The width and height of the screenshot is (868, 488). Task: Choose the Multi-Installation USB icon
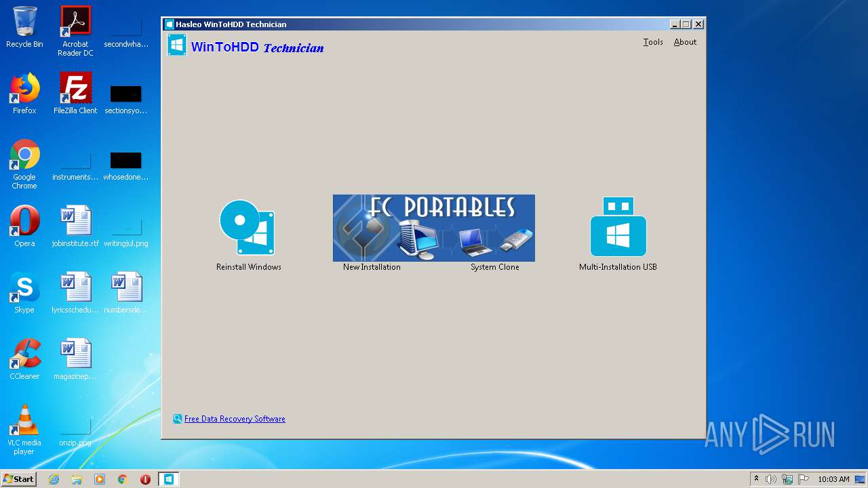coord(618,226)
